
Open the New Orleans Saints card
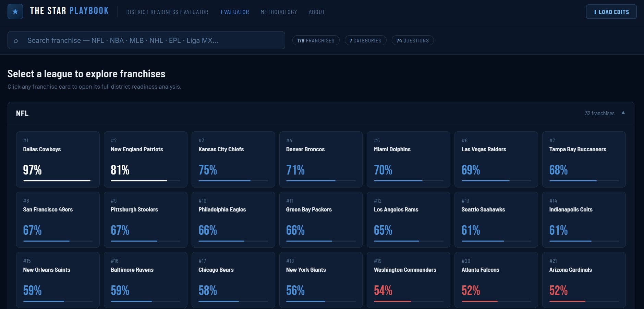58,280
